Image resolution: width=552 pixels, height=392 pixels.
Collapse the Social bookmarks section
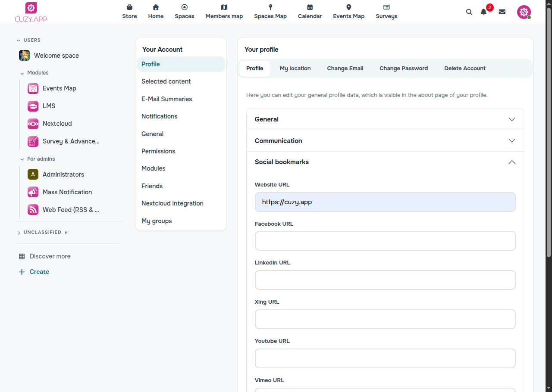385,162
